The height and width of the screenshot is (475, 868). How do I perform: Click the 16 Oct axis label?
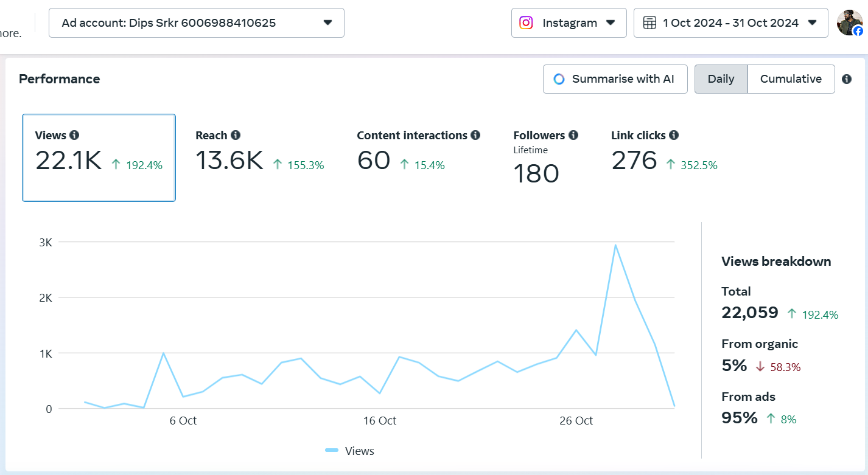click(380, 421)
